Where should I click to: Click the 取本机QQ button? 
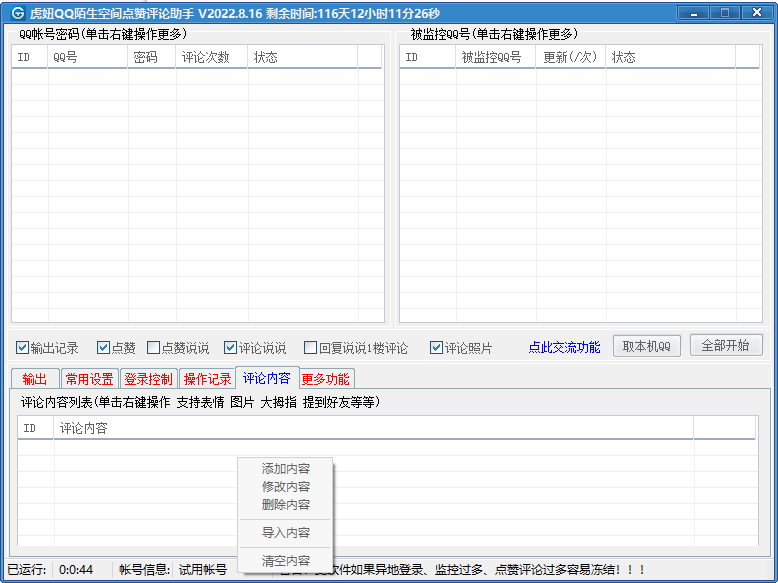point(647,346)
